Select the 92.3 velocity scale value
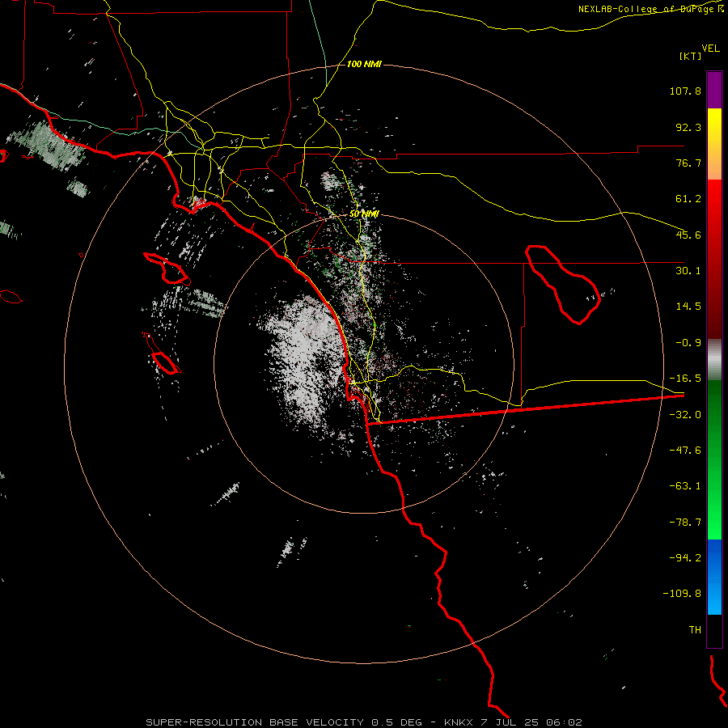The image size is (728, 728). [x=688, y=127]
